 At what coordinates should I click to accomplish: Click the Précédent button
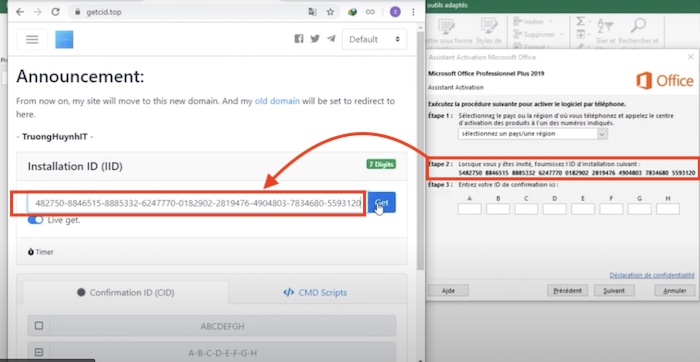(x=567, y=291)
